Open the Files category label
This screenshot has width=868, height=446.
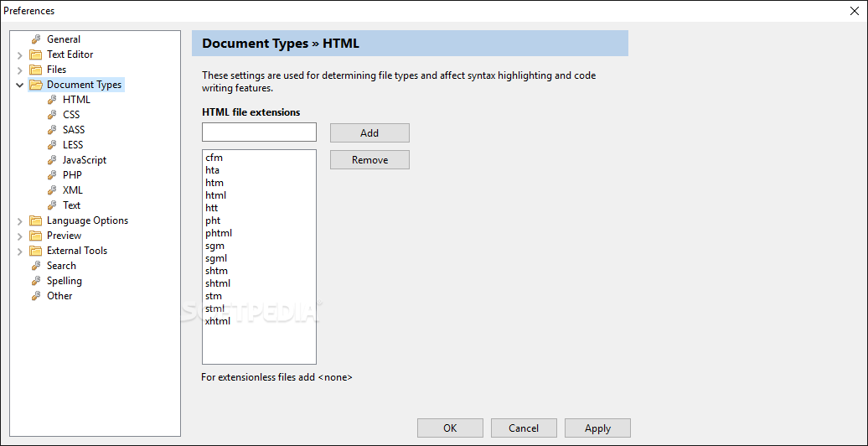(x=56, y=70)
